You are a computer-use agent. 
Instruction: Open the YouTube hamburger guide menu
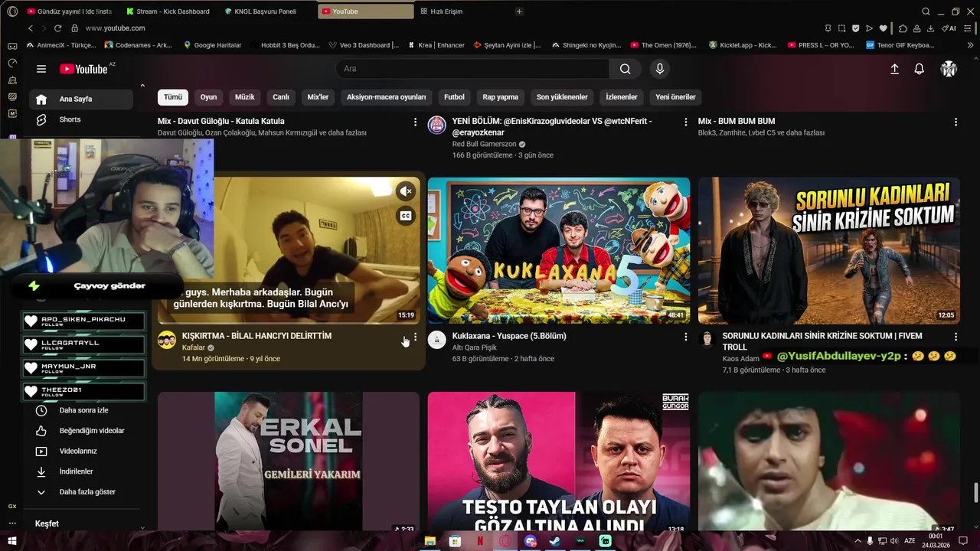point(41,69)
